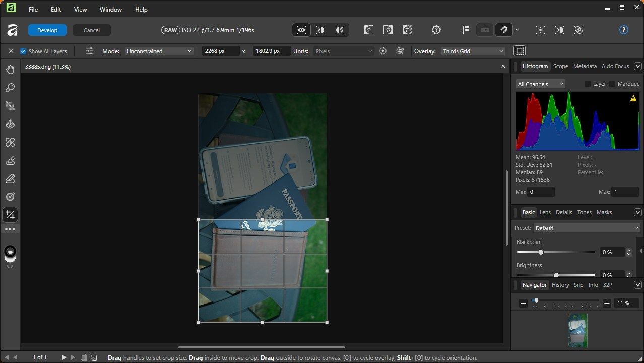Screen dimensions: 644x363
Task: Open the Basic panel options menu
Action: click(x=637, y=212)
